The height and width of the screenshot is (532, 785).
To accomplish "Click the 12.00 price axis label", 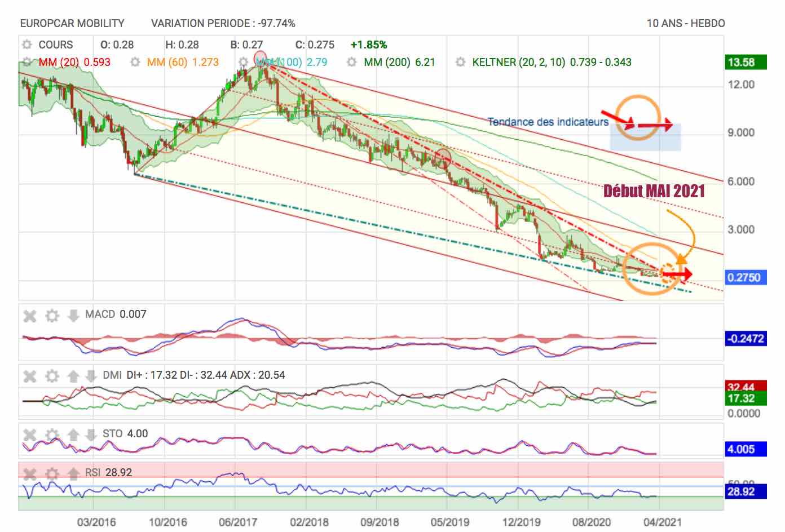I will pos(741,85).
